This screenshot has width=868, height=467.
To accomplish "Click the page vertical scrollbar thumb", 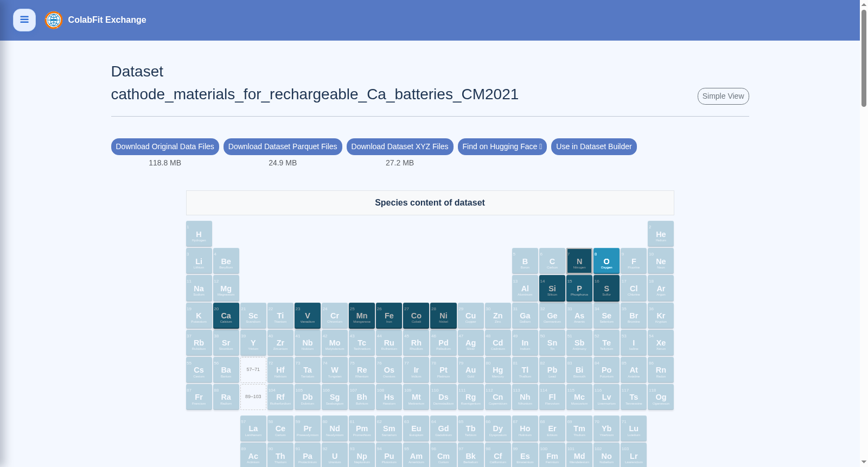I will point(864,57).
